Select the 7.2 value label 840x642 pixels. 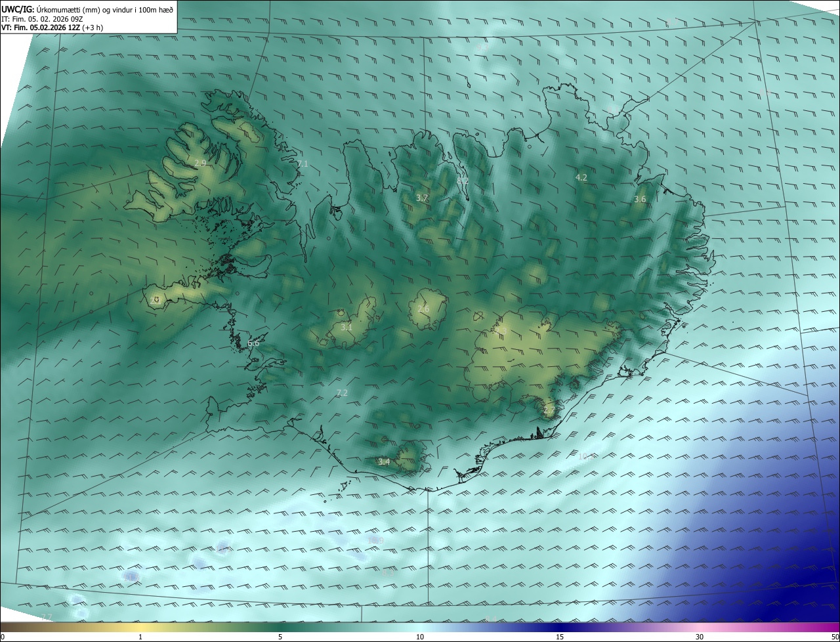point(341,393)
